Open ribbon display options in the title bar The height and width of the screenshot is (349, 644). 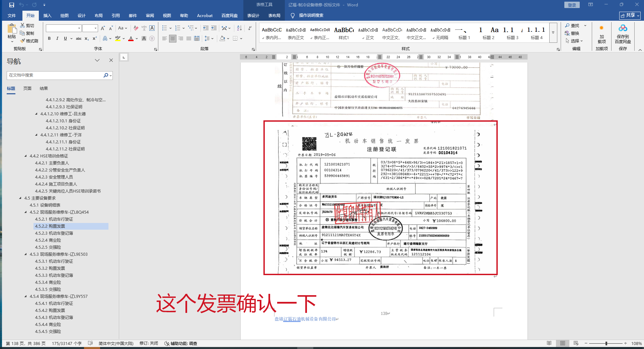[x=590, y=5]
